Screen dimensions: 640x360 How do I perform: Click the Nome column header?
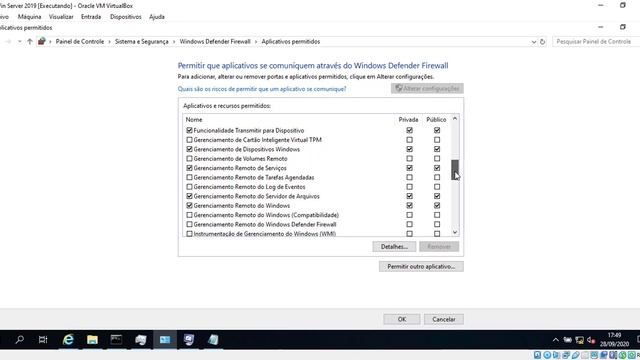(194, 120)
